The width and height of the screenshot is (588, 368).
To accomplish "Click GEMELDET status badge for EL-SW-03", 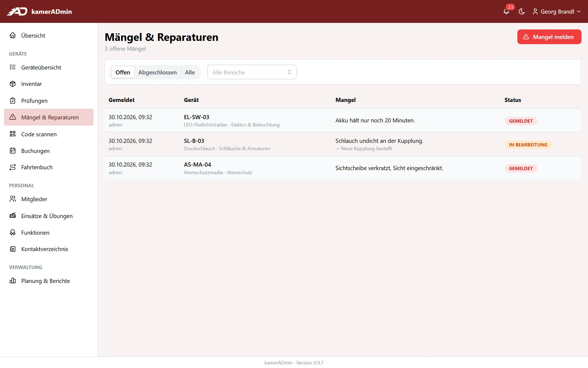I will tap(521, 121).
